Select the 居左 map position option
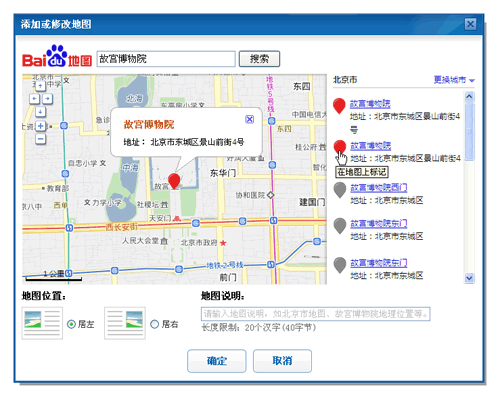This screenshot has width=500, height=399. [x=71, y=324]
